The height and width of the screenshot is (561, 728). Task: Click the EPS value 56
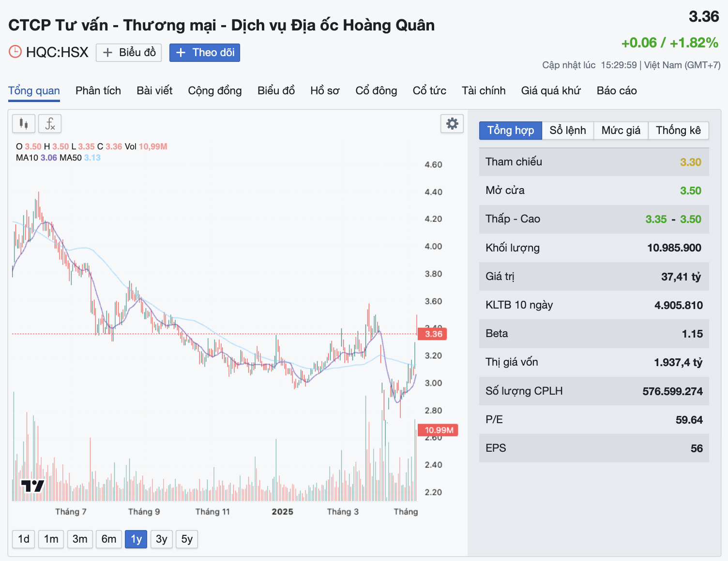pos(697,448)
